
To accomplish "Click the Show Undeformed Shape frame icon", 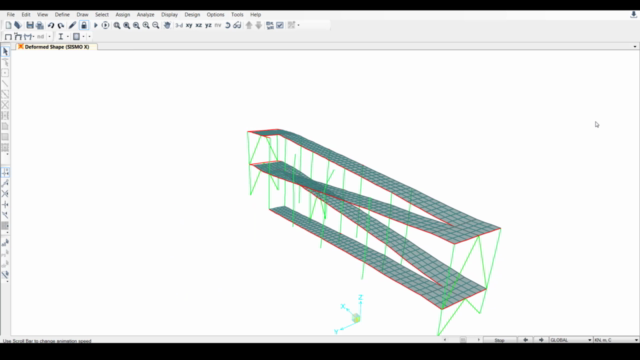I will tap(8, 37).
